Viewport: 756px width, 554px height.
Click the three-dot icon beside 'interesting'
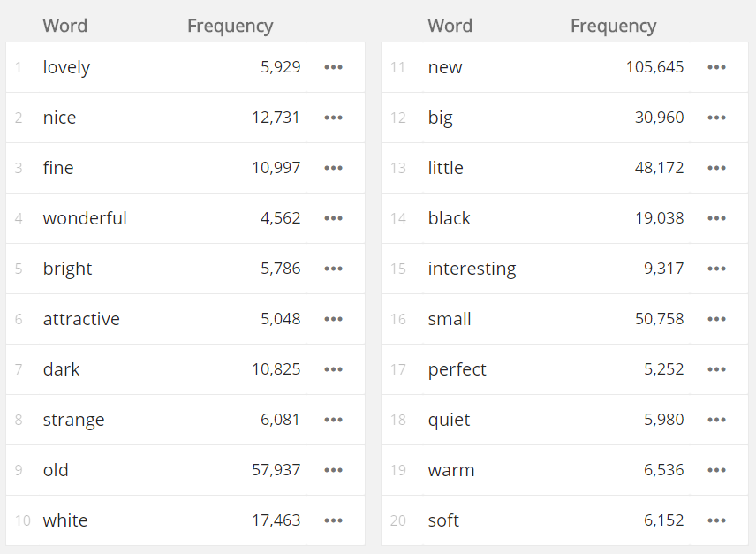[x=716, y=269]
